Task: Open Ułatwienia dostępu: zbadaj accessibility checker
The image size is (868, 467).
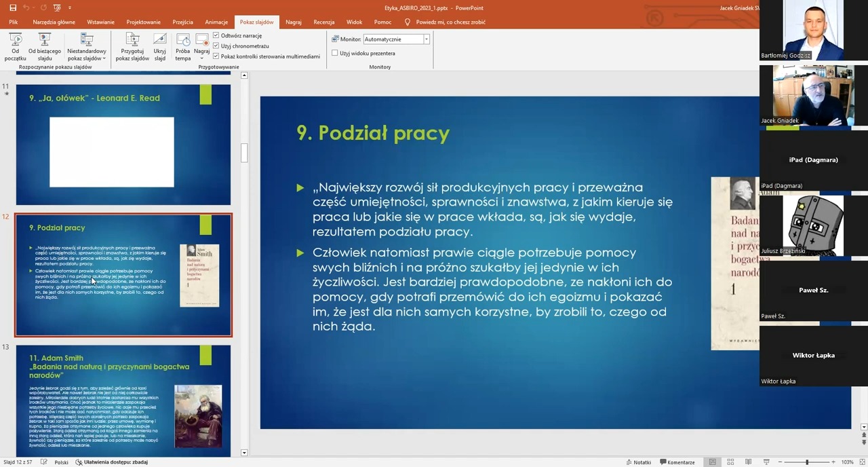Action: [x=111, y=462]
